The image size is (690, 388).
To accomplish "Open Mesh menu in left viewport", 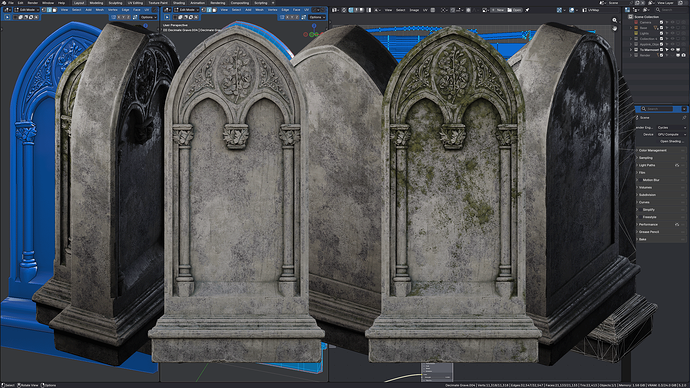I will point(100,10).
